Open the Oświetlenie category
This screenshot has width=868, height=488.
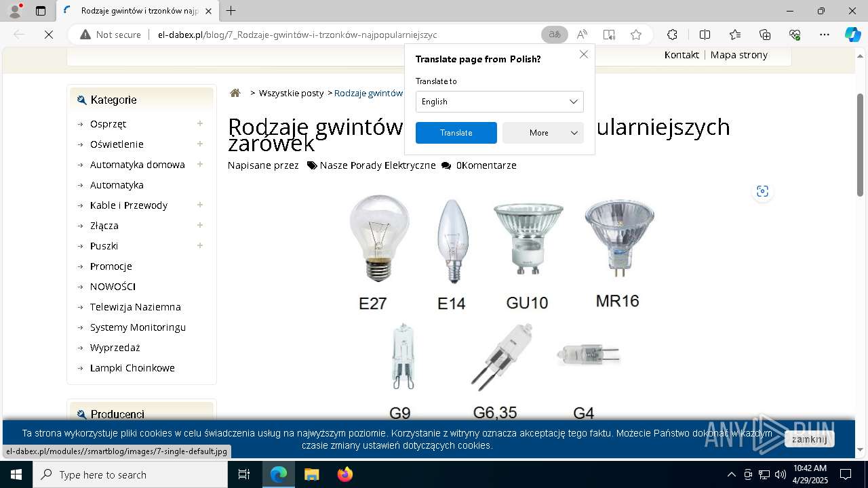click(117, 144)
